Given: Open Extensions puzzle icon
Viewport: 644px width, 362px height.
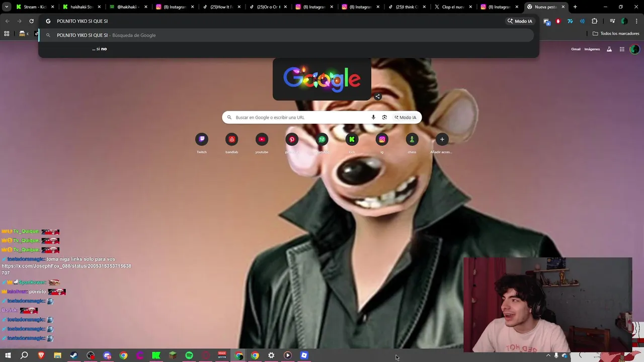Looking at the screenshot, I should 595,21.
